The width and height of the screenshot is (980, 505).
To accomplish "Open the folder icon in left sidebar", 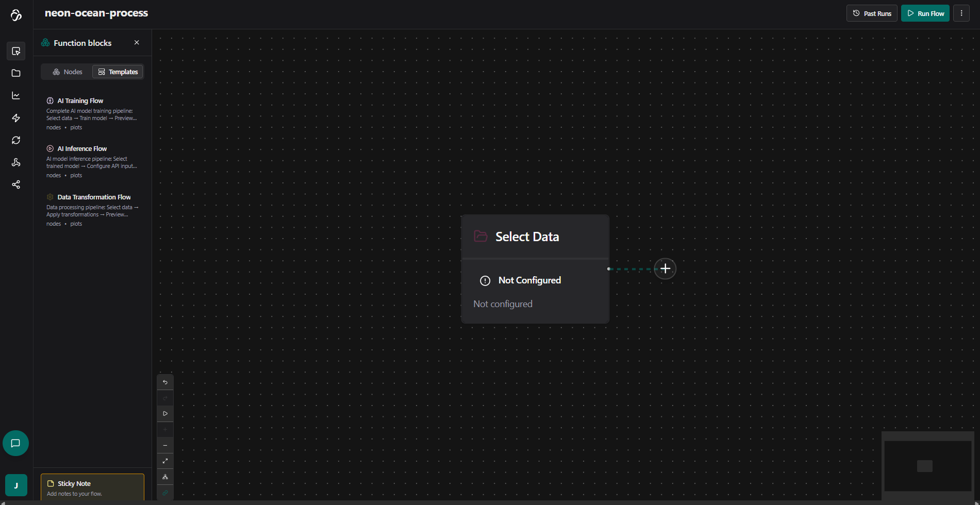I will (x=16, y=73).
